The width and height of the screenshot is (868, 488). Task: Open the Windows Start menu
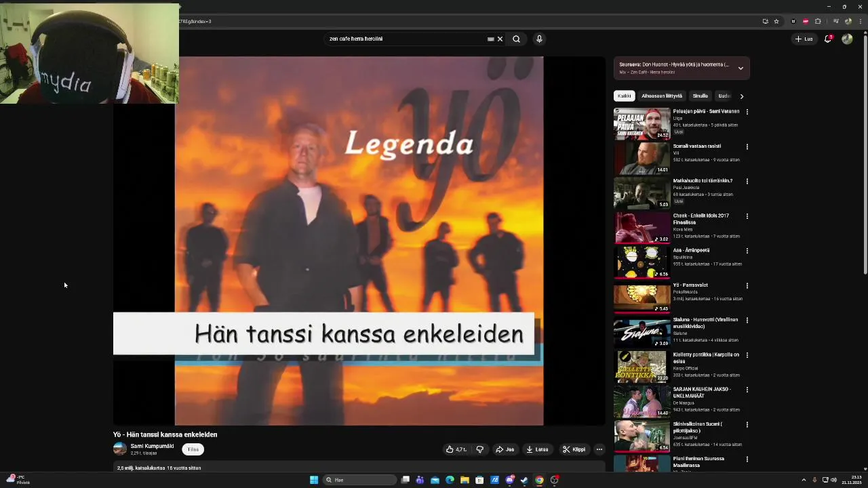314,480
